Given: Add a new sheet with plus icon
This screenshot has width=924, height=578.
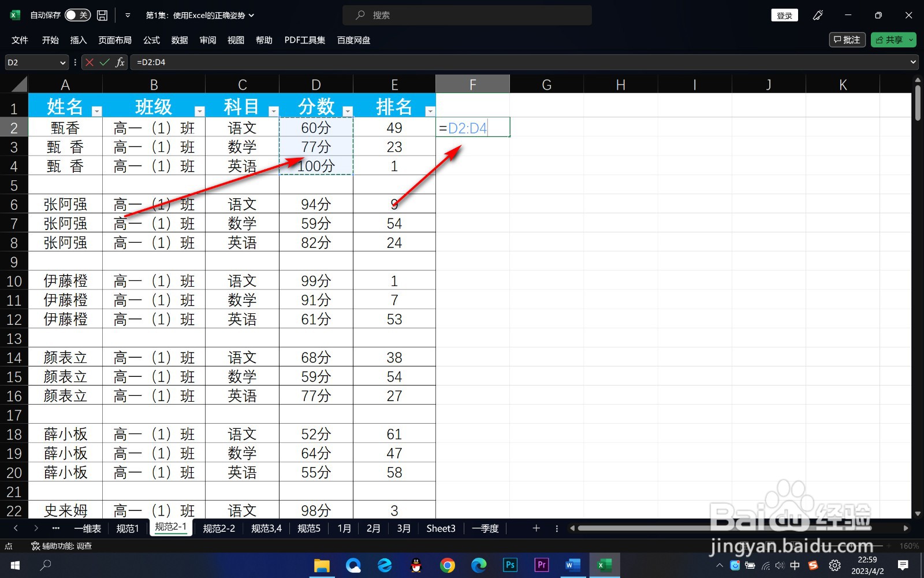Looking at the screenshot, I should 536,528.
